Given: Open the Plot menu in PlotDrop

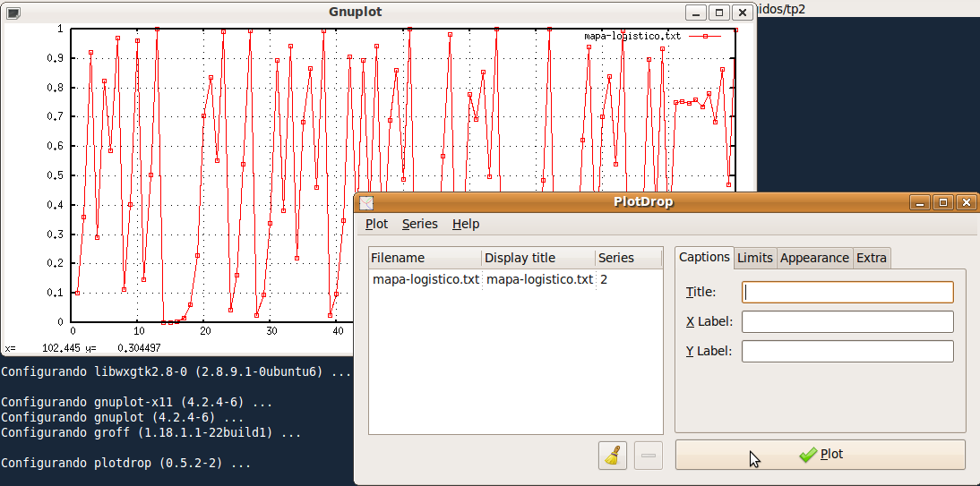Looking at the screenshot, I should 377,224.
